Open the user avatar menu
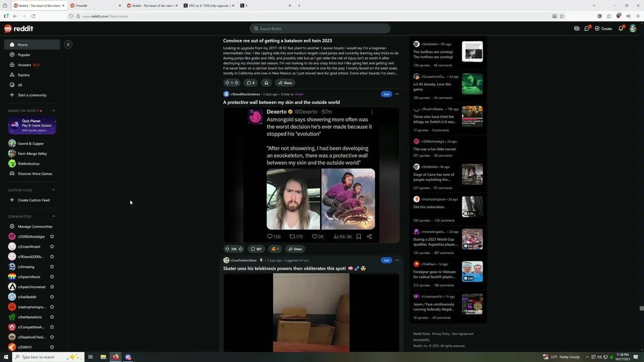 click(633, 29)
